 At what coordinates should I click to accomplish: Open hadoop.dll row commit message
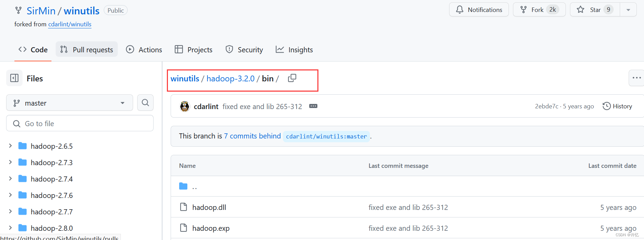point(408,208)
